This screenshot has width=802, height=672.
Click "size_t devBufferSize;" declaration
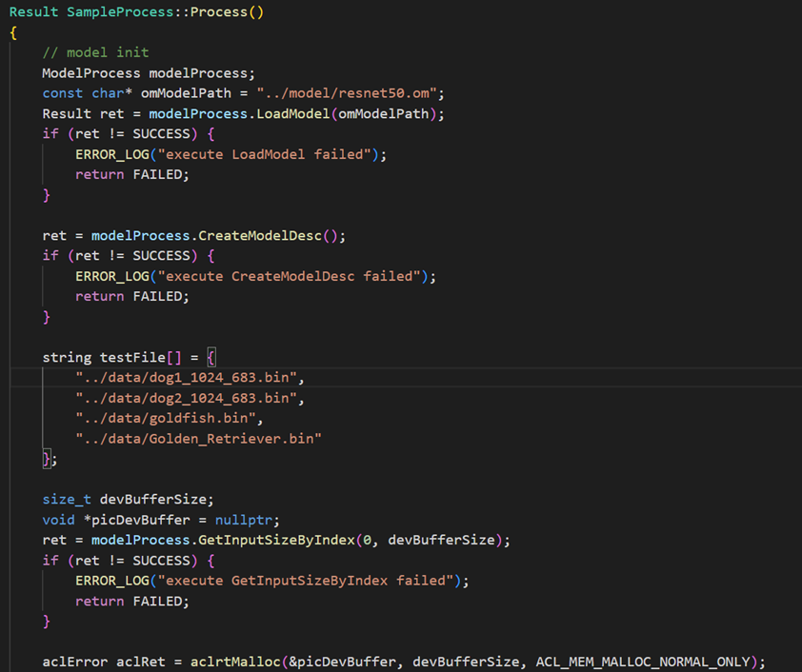click(x=128, y=500)
